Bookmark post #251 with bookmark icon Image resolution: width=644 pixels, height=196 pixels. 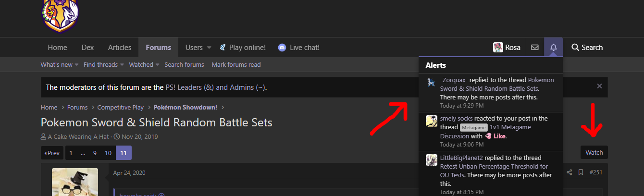click(x=581, y=172)
